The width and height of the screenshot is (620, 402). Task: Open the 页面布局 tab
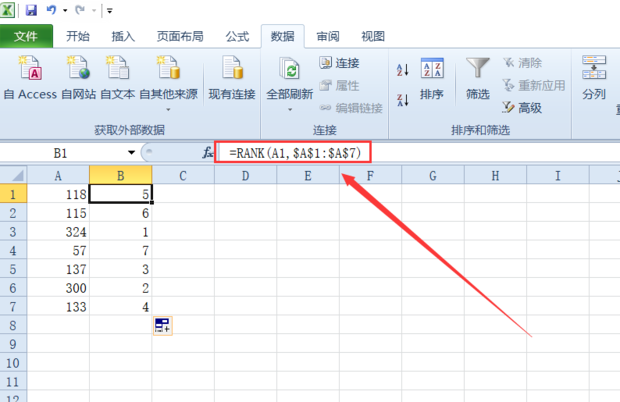click(x=180, y=36)
